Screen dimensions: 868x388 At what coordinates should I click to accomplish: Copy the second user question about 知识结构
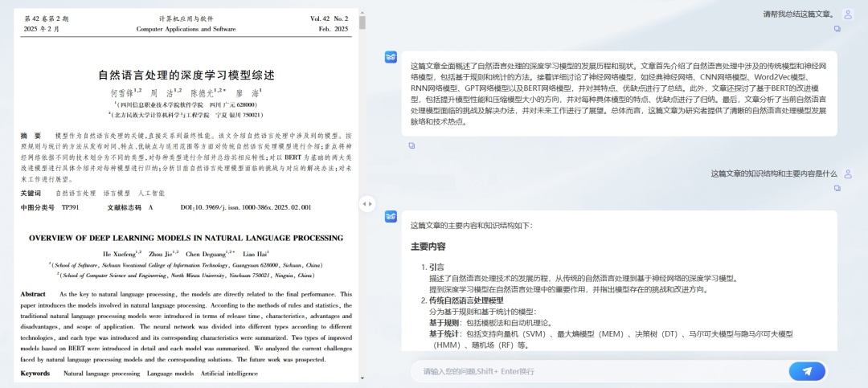(837, 189)
